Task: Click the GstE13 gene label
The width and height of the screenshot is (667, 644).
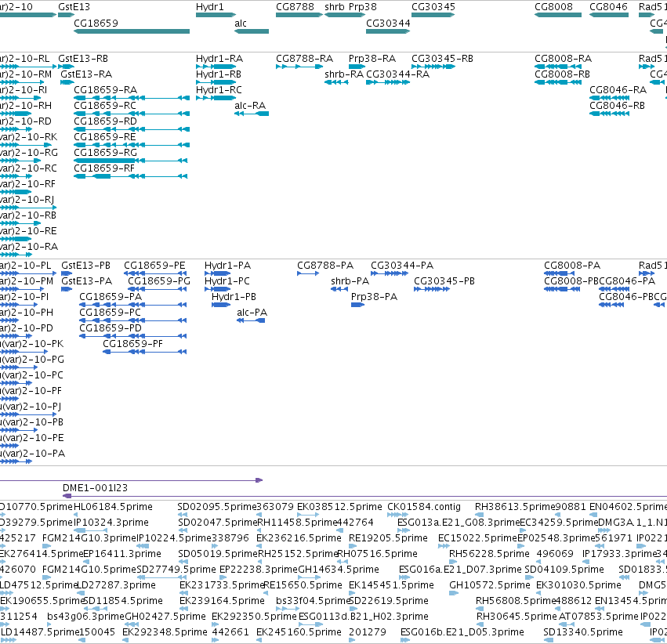Action: (x=74, y=7)
